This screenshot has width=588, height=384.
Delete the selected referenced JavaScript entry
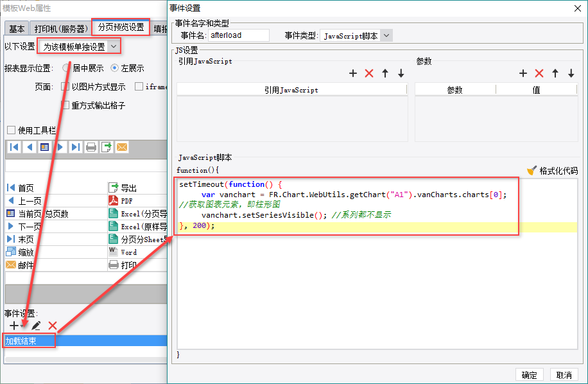(x=369, y=73)
